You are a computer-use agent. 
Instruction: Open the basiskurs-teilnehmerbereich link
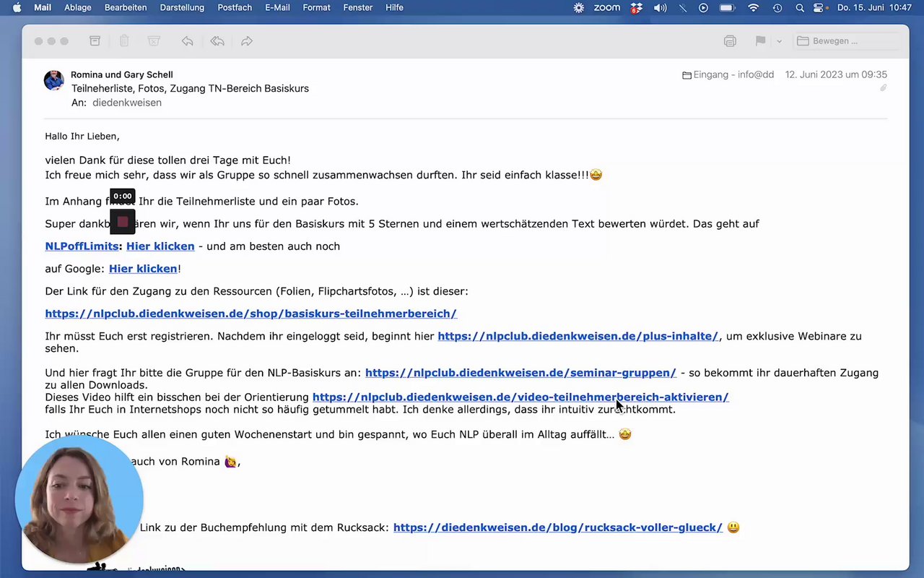coord(250,314)
